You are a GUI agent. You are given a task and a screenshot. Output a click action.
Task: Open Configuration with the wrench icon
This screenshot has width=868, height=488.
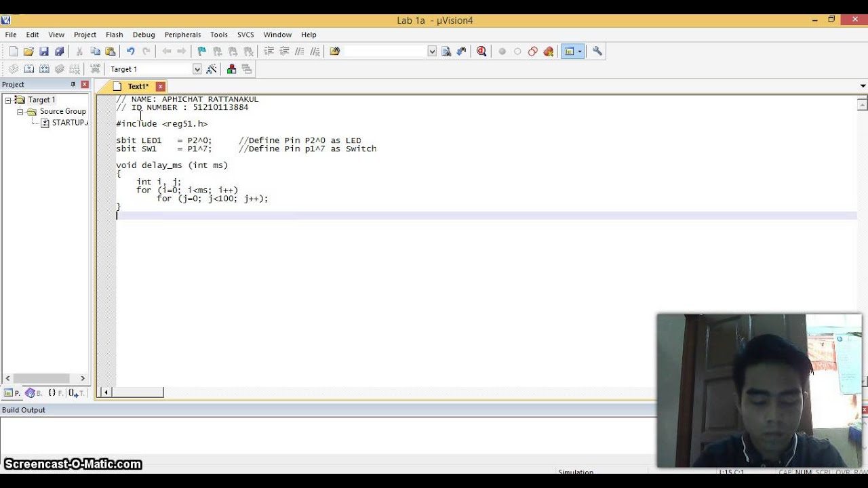tap(597, 52)
